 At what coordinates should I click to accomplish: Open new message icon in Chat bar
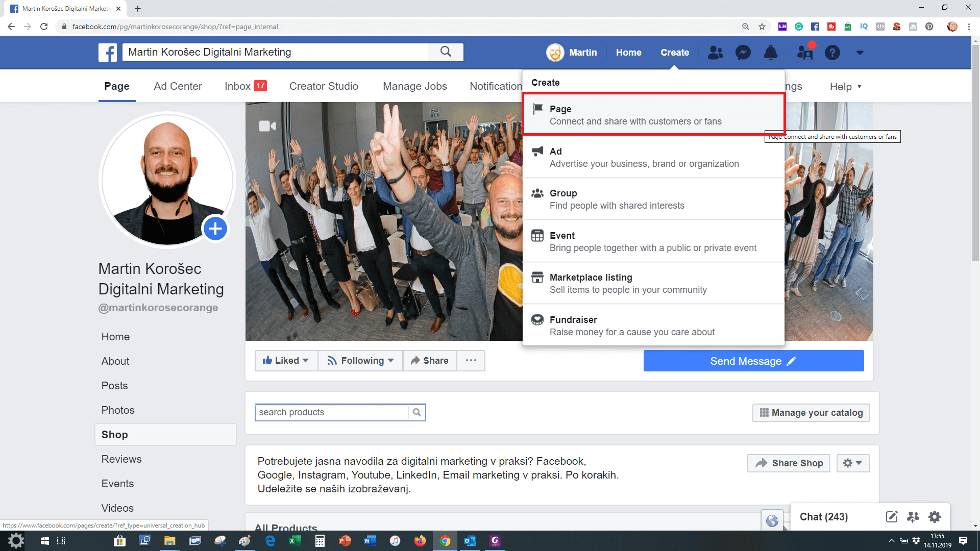click(x=891, y=517)
